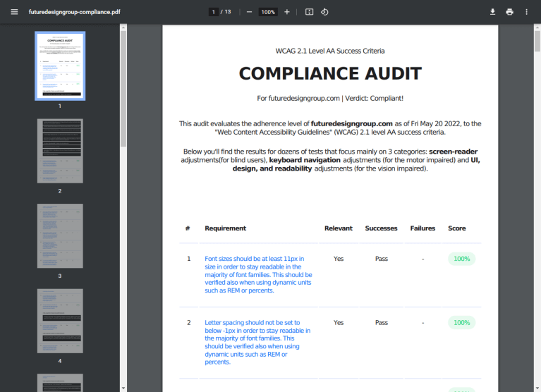
Task: Click the 100% score badge for requirement 2
Action: (x=461, y=322)
